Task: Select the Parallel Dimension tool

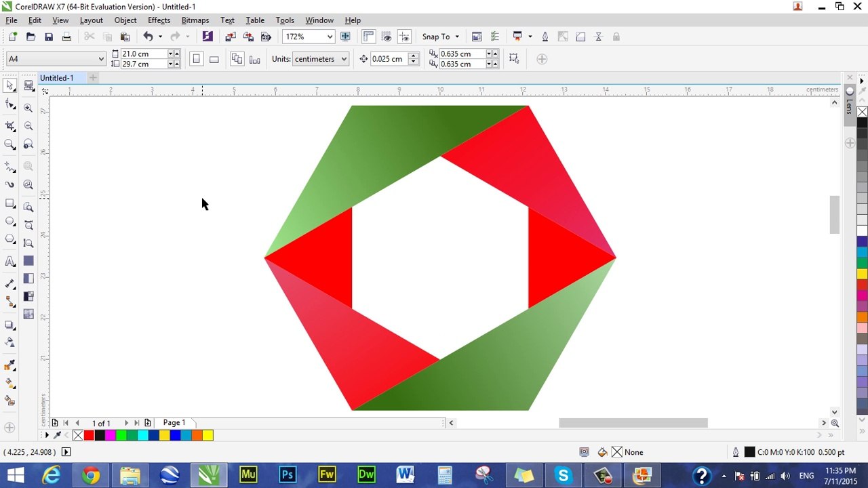Action: [9, 284]
